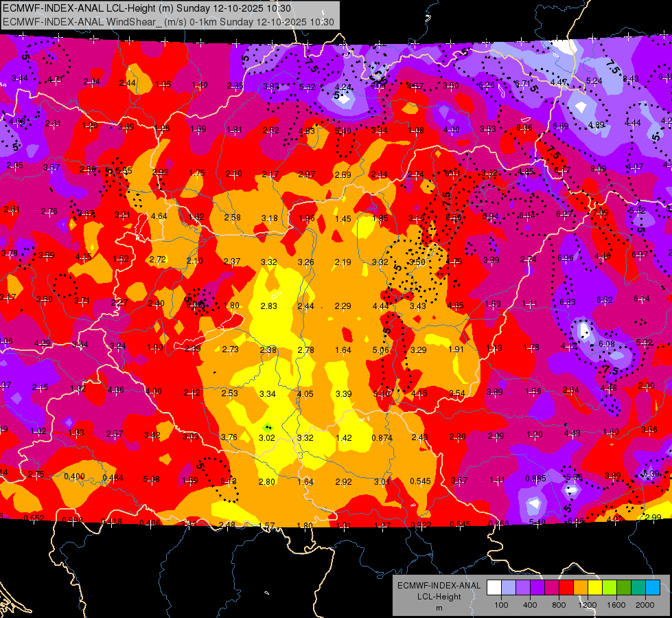The height and width of the screenshot is (618, 672).
Task: Click the grid value 5.06
Action: pyautogui.click(x=380, y=350)
